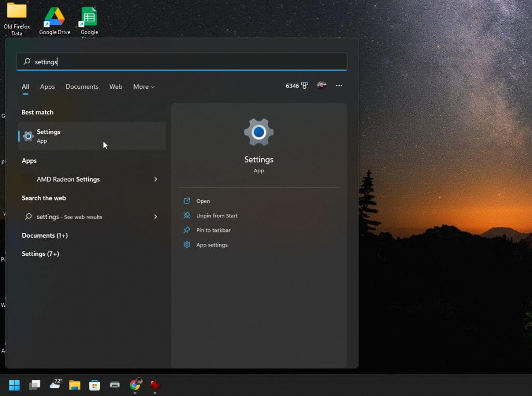Launch Microsoft Store from the taskbar
Image resolution: width=532 pixels, height=396 pixels.
click(95, 385)
